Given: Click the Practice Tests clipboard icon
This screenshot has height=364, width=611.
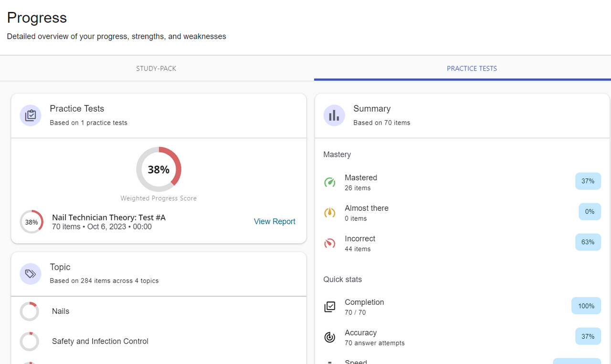Looking at the screenshot, I should pos(31,115).
